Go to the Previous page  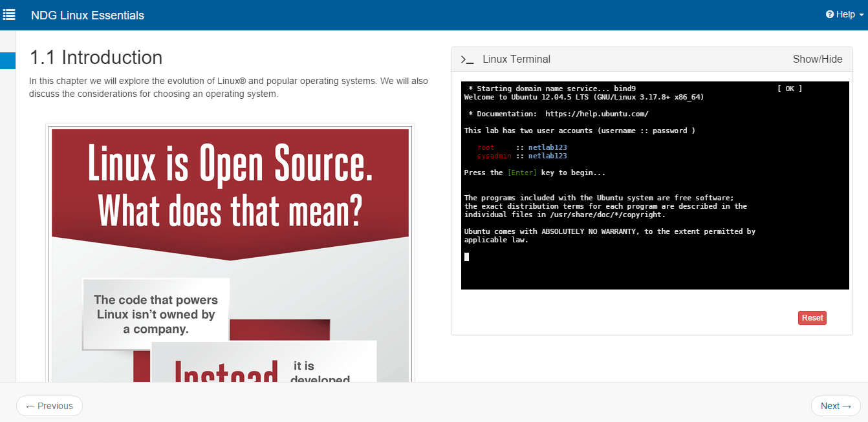49,406
